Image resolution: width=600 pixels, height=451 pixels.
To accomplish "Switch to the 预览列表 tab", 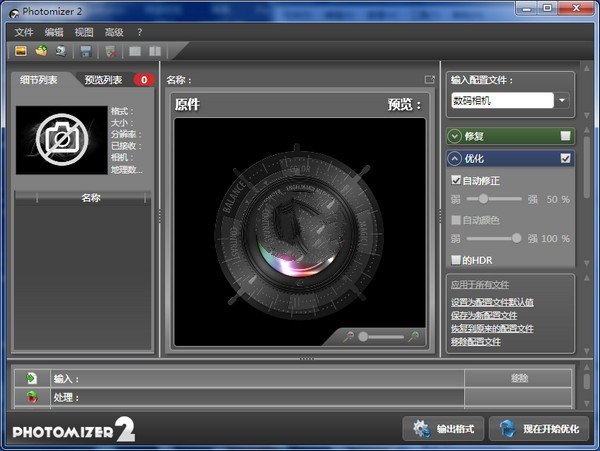I will coord(103,80).
